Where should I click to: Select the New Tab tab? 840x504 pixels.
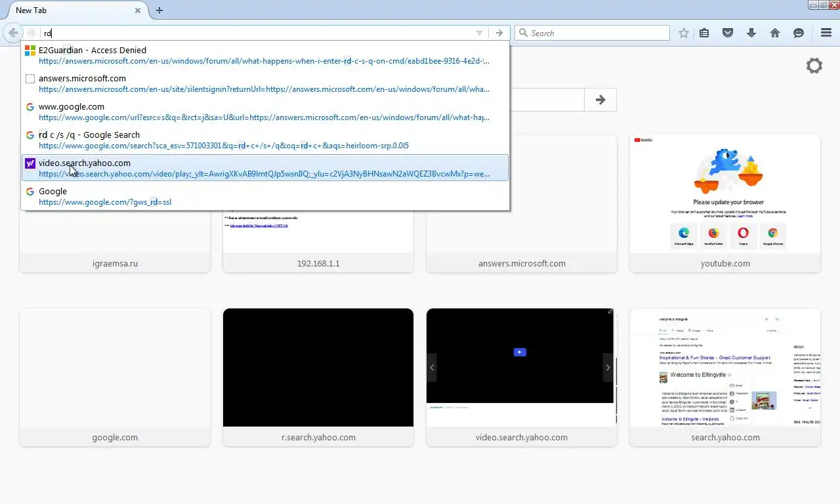(x=75, y=10)
